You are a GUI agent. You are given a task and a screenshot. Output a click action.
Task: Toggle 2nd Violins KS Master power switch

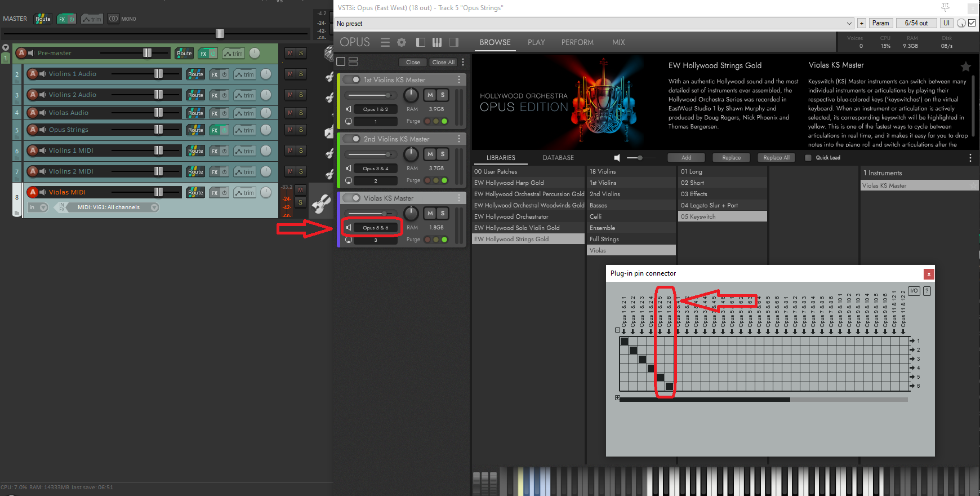[352, 139]
